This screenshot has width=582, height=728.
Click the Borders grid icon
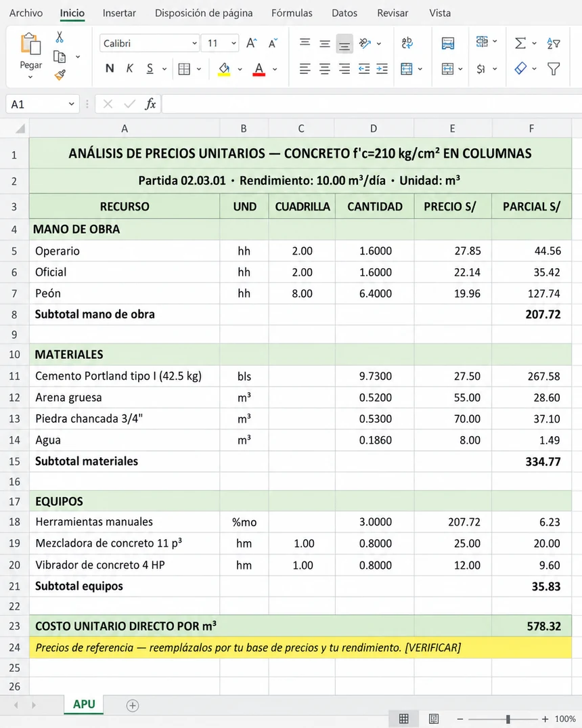pyautogui.click(x=184, y=69)
